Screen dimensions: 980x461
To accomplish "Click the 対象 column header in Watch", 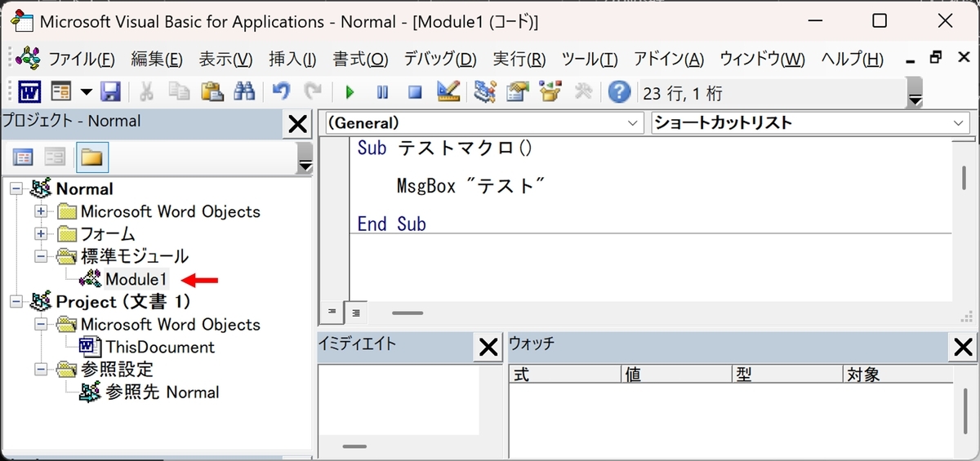I will pyautogui.click(x=898, y=375).
